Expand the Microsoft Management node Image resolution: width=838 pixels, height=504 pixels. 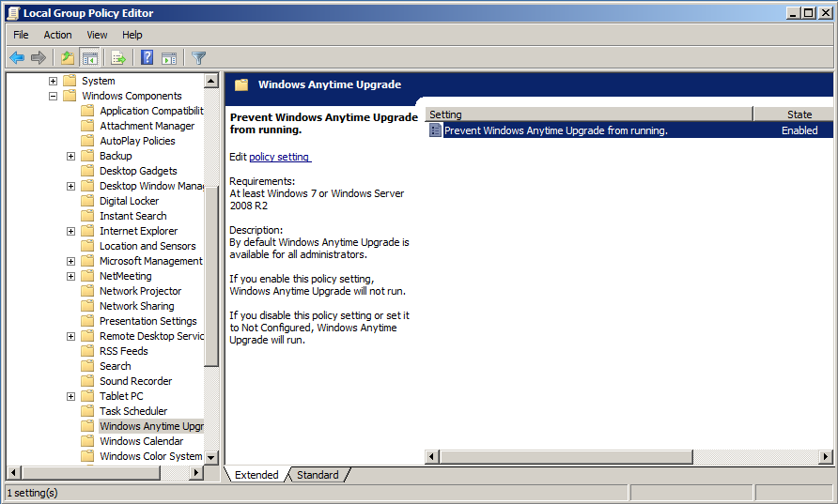[70, 261]
